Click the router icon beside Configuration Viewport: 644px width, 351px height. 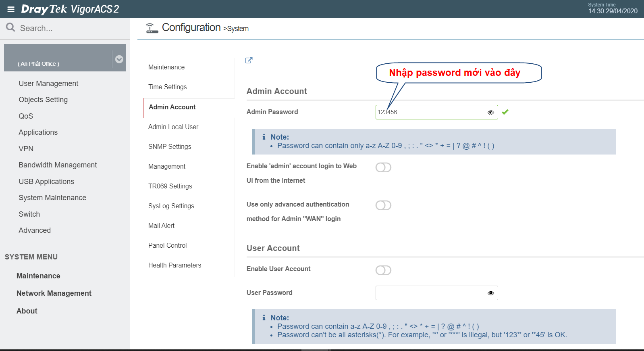click(152, 28)
